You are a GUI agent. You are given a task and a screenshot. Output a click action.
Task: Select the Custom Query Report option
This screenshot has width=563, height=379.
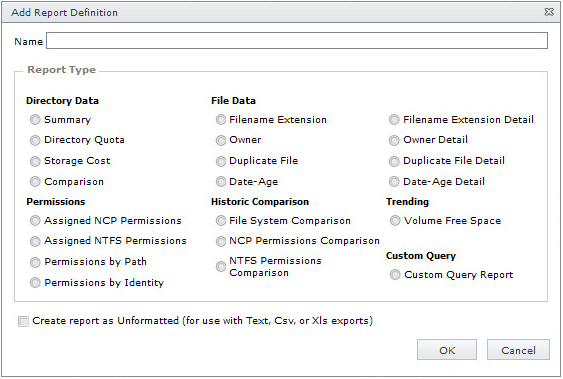pyautogui.click(x=395, y=275)
